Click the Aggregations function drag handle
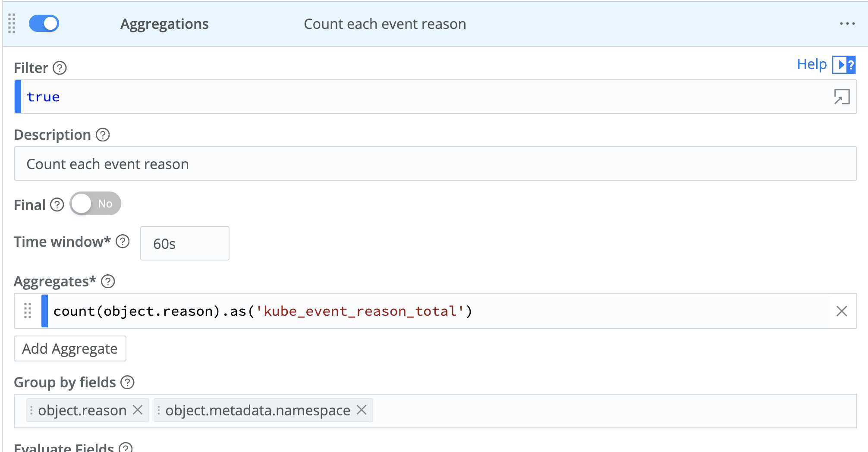The image size is (868, 452). (12, 23)
